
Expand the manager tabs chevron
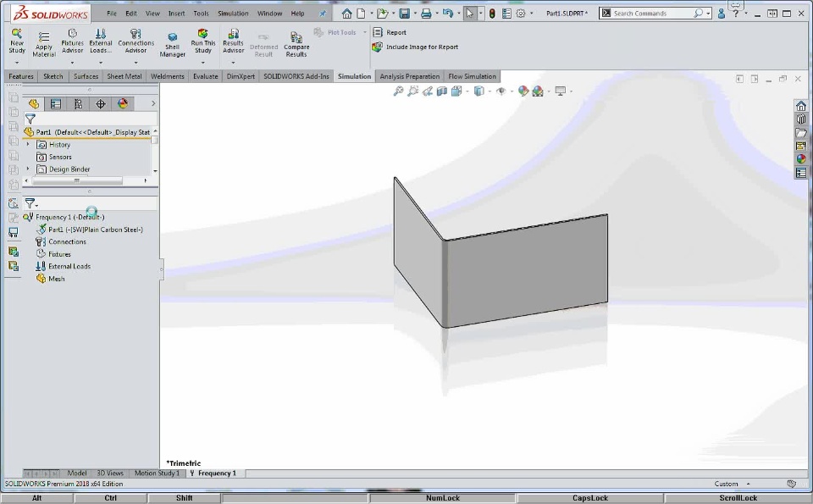click(x=153, y=103)
